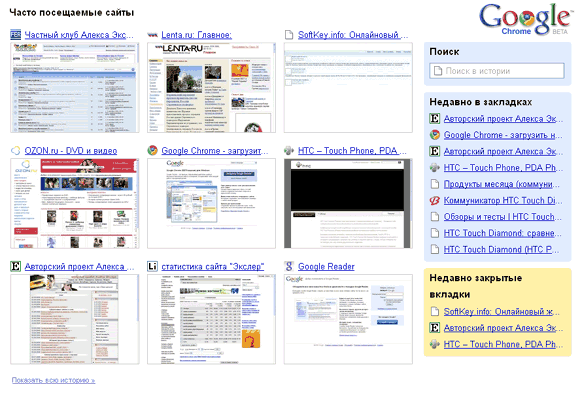The width and height of the screenshot is (580, 397).
Task: Click the HTC favicon in recently closed tabs
Action: [435, 344]
